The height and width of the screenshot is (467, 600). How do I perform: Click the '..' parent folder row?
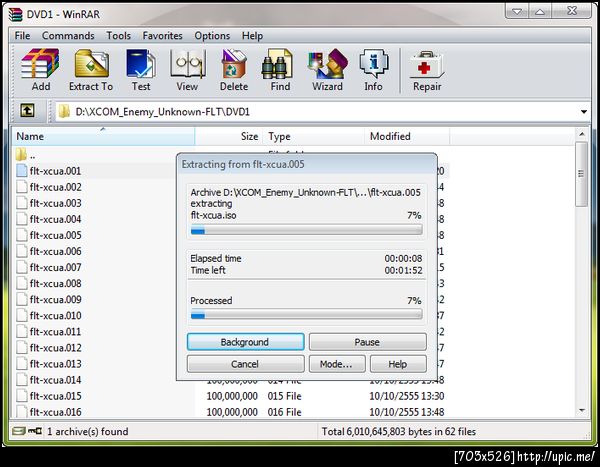tap(103, 155)
